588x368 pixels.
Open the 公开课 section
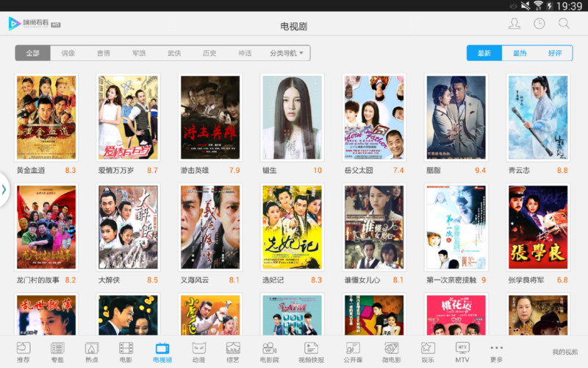coord(353,353)
